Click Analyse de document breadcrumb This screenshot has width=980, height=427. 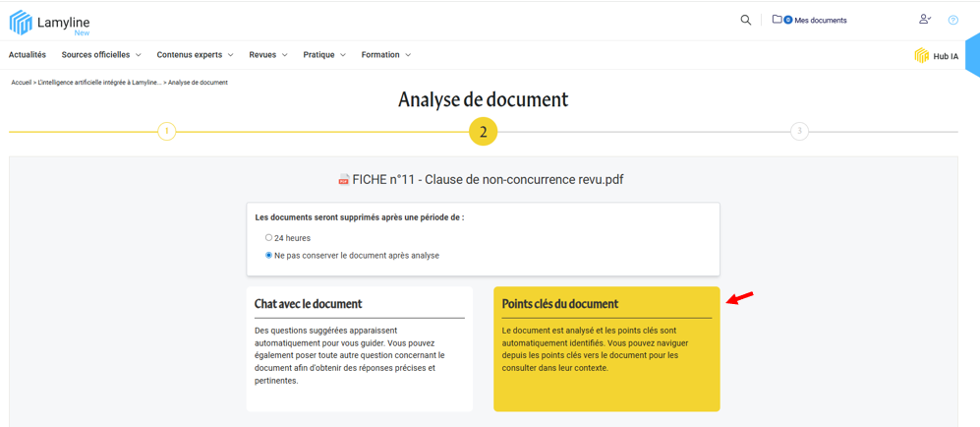coord(199,83)
